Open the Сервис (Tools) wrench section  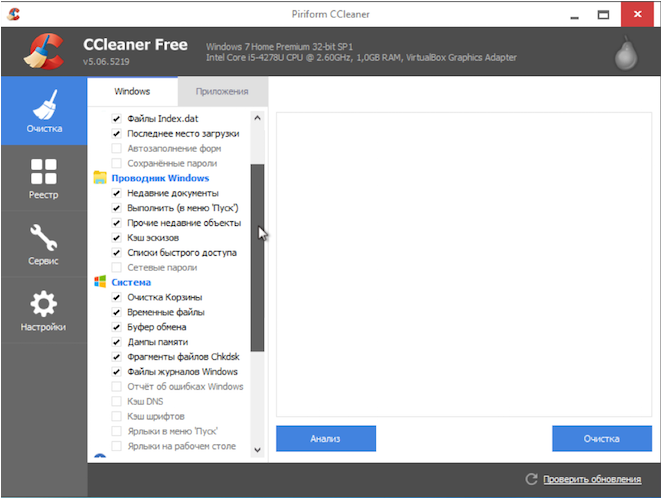tap(44, 244)
